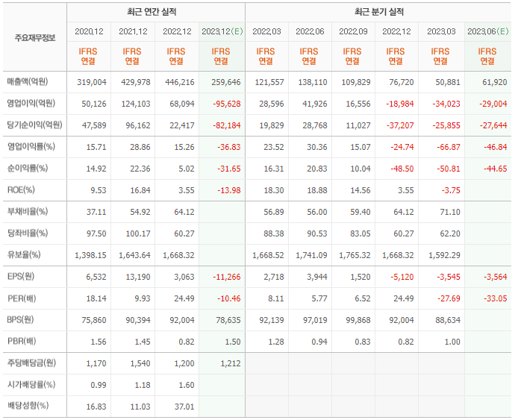Click the '부채비율(%)' row label
Image resolution: width=515 pixels, height=420 pixels.
[28, 212]
